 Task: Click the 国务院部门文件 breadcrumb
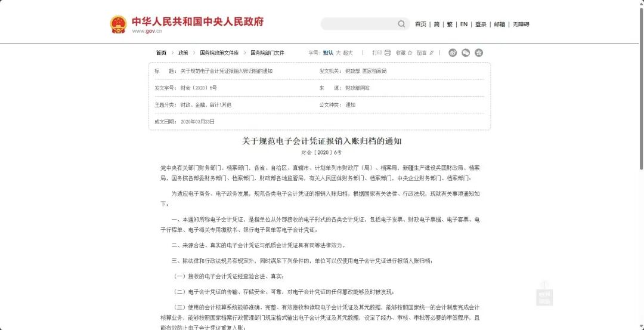(267, 53)
